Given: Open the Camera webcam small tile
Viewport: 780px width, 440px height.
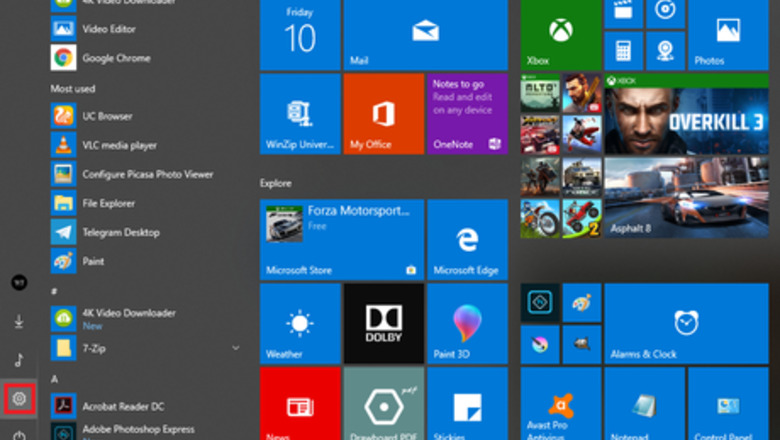Looking at the screenshot, I should click(x=665, y=51).
